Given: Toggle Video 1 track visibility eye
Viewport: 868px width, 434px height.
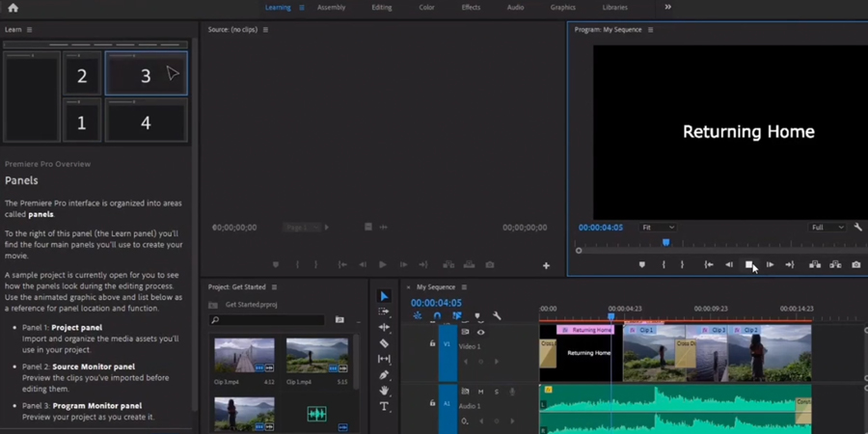Looking at the screenshot, I should (480, 332).
